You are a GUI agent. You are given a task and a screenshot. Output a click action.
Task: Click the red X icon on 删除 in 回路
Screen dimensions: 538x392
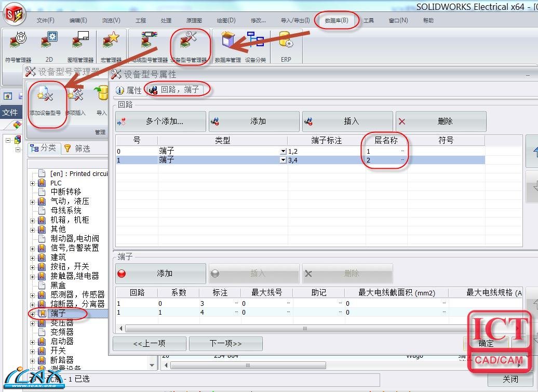click(402, 121)
